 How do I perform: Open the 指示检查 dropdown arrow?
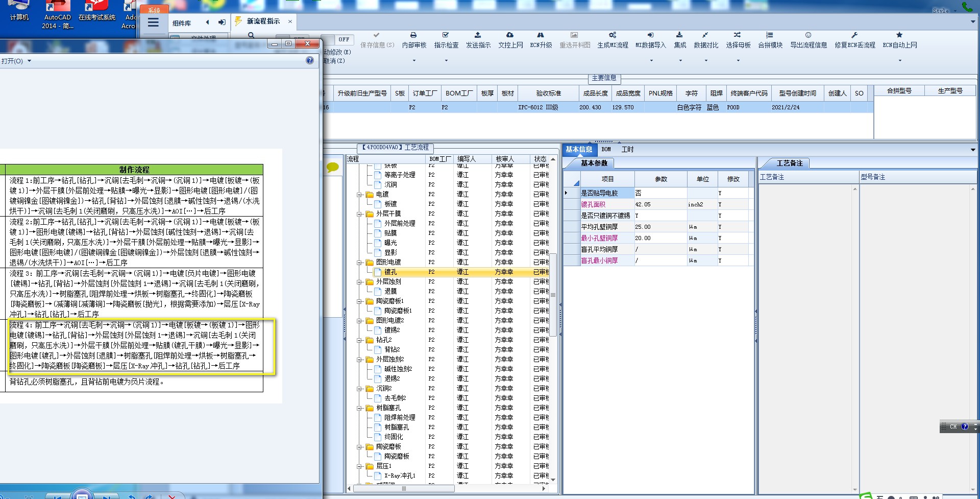pyautogui.click(x=446, y=61)
